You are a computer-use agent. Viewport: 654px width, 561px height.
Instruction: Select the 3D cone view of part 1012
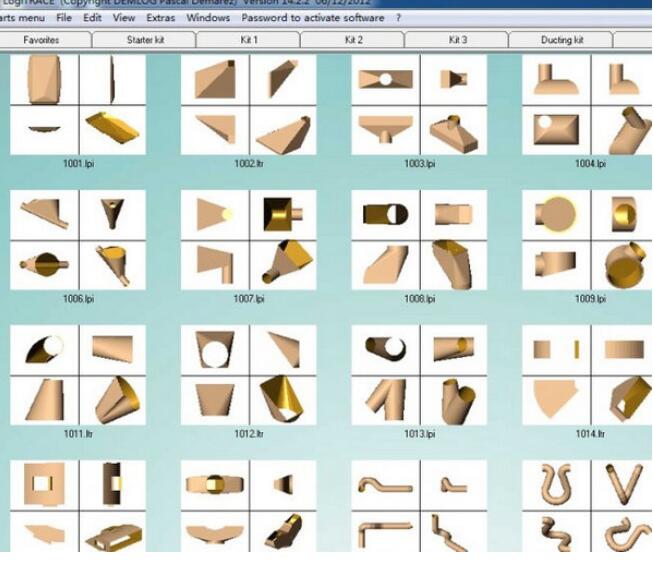[283, 400]
